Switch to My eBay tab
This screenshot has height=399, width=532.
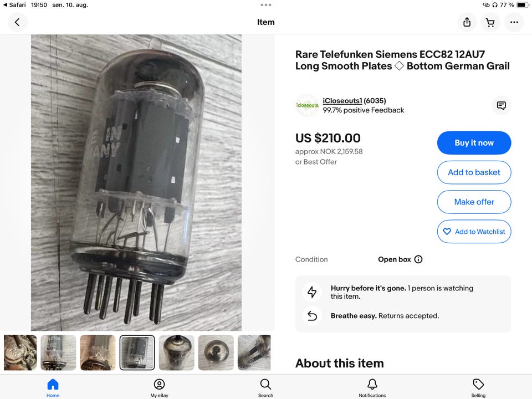(159, 388)
